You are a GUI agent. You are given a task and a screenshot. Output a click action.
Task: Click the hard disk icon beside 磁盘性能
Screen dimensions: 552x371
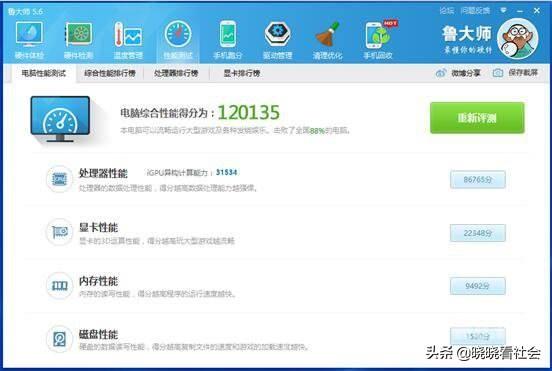59,339
